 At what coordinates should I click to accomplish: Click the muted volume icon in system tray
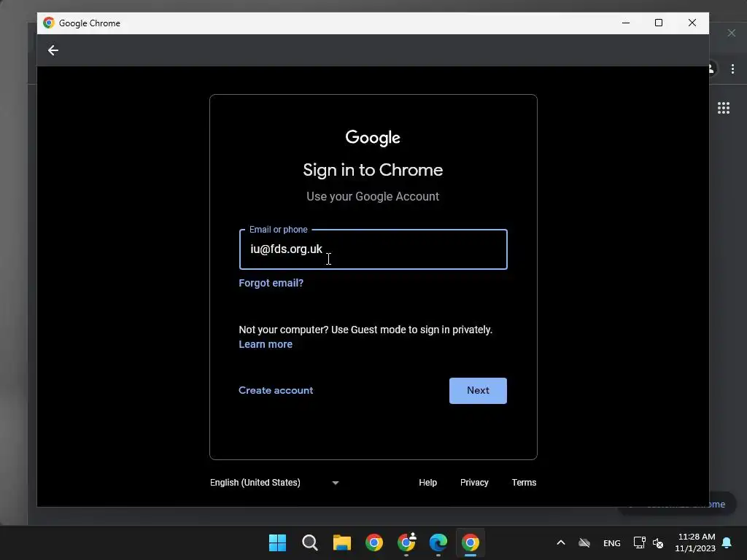click(658, 542)
